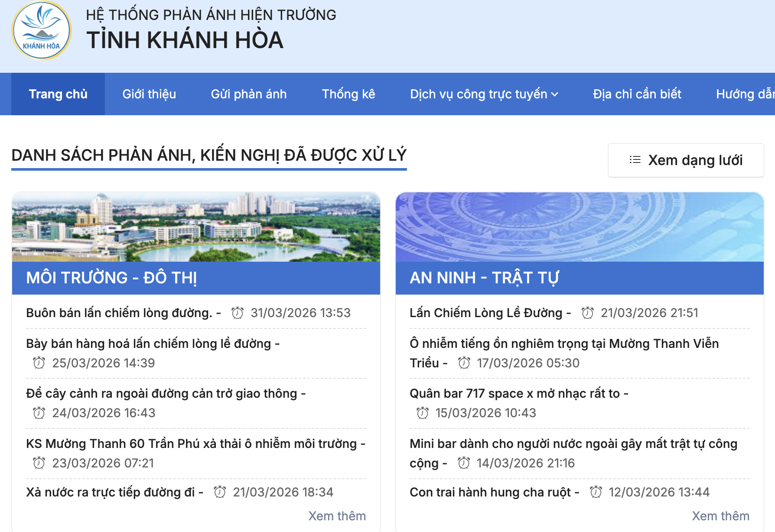Open the Giới thiệu menu item
775x532 pixels.
149,94
